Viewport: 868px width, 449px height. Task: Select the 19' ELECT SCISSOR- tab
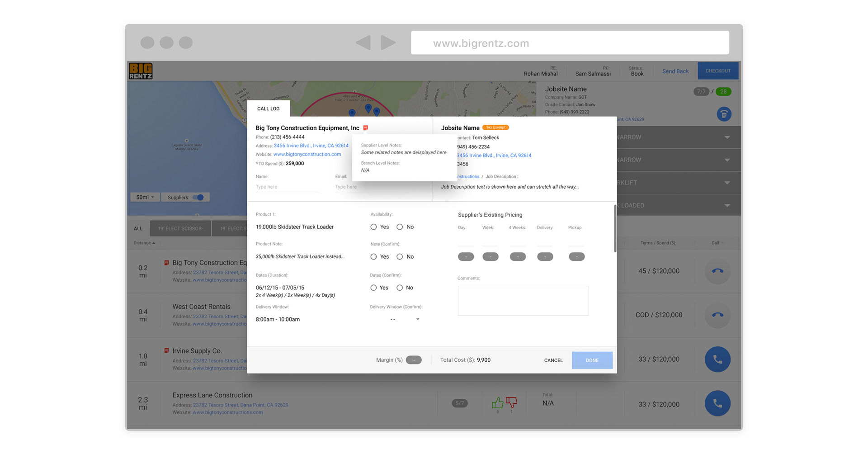(x=180, y=228)
